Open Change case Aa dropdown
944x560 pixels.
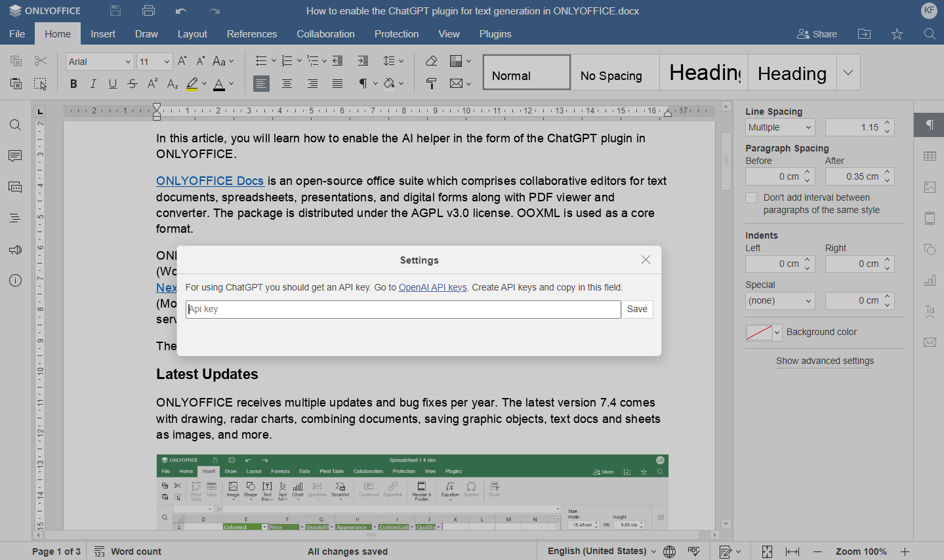(223, 61)
